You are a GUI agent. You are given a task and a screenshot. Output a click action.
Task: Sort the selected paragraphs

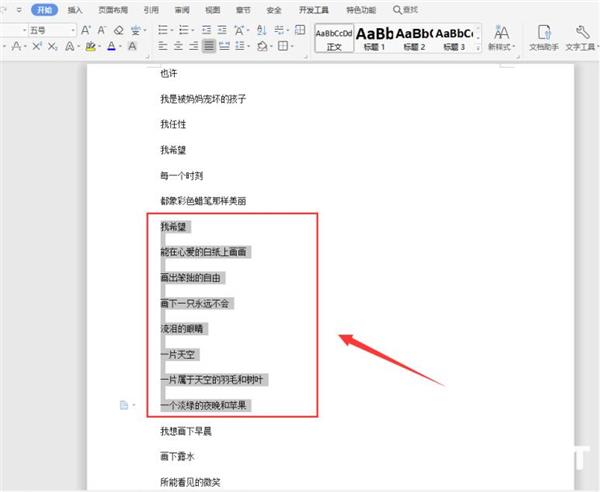tap(262, 30)
